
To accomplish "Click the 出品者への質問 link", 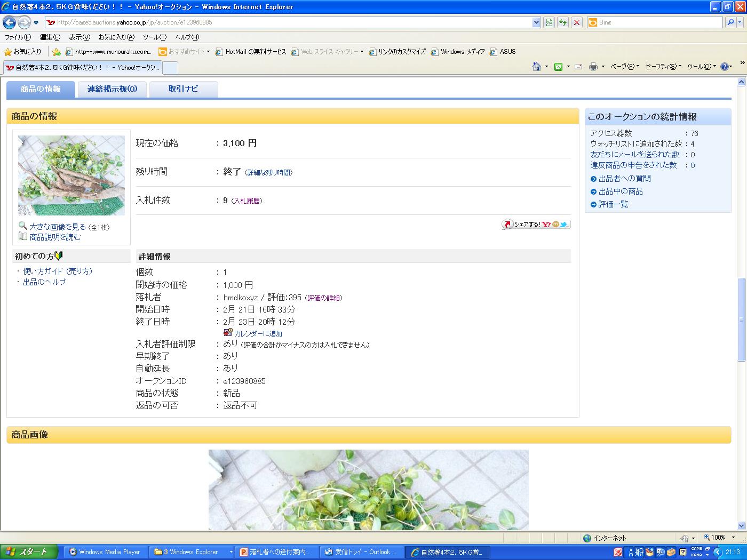I will coord(624,179).
